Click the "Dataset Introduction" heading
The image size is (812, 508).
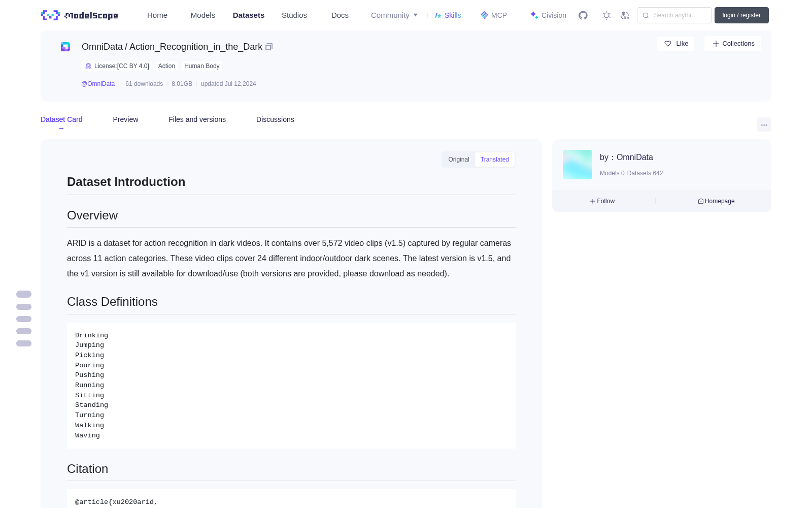(126, 182)
